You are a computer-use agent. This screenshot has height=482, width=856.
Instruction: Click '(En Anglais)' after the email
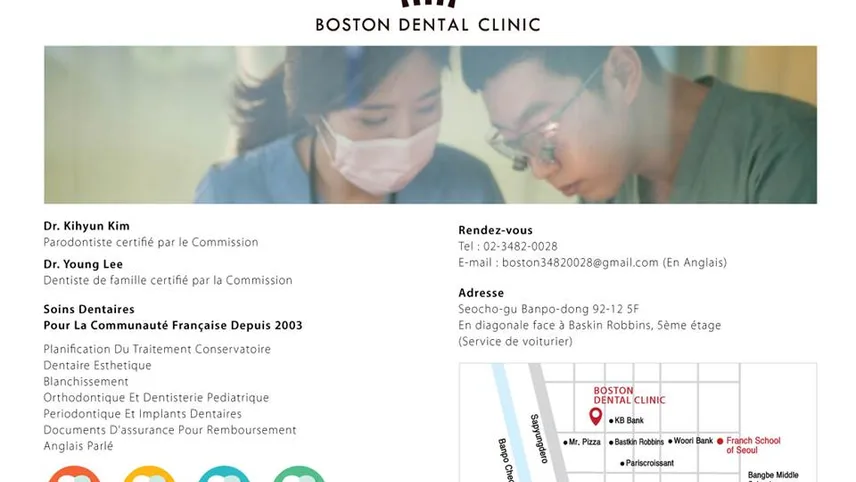tap(695, 263)
